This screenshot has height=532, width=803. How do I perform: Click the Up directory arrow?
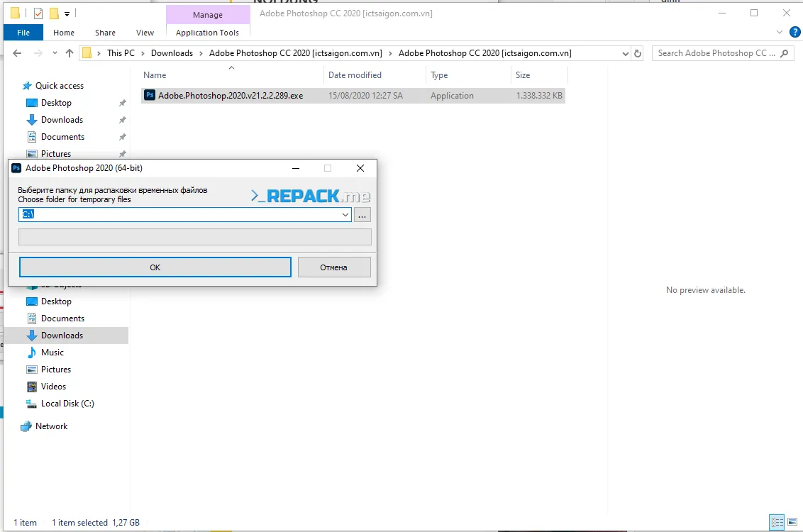click(x=70, y=53)
